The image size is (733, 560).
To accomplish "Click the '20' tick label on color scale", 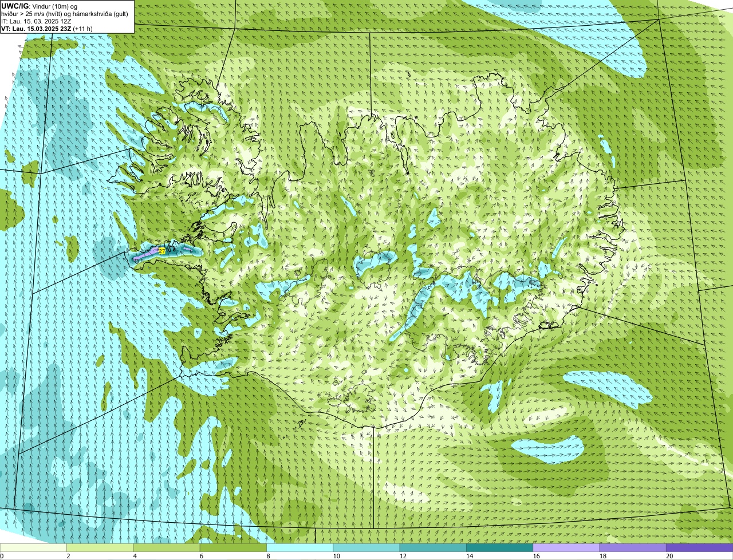I will coord(669,556).
